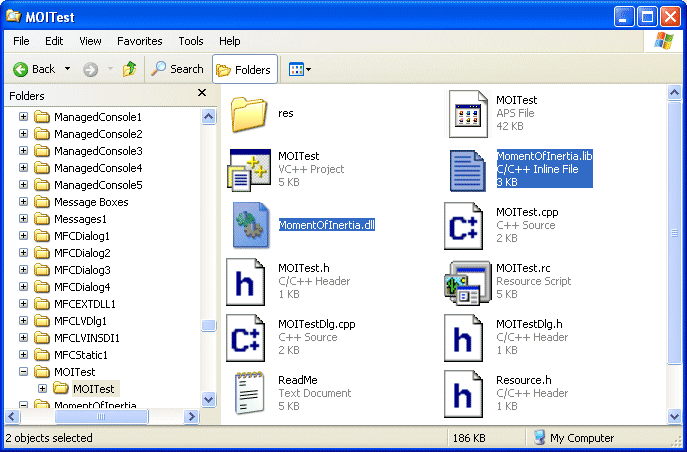Image resolution: width=687 pixels, height=452 pixels.
Task: Click file list scroll-down arrow
Action: 674,416
